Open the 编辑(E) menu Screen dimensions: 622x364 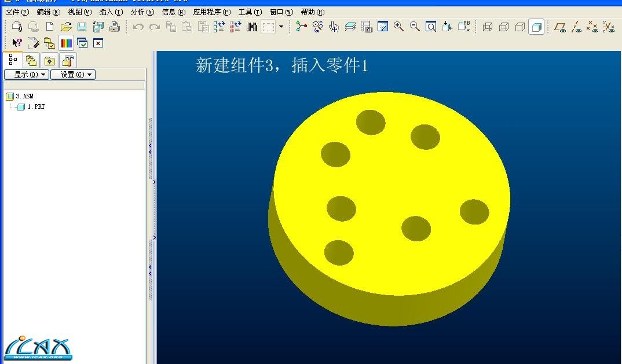[49, 12]
